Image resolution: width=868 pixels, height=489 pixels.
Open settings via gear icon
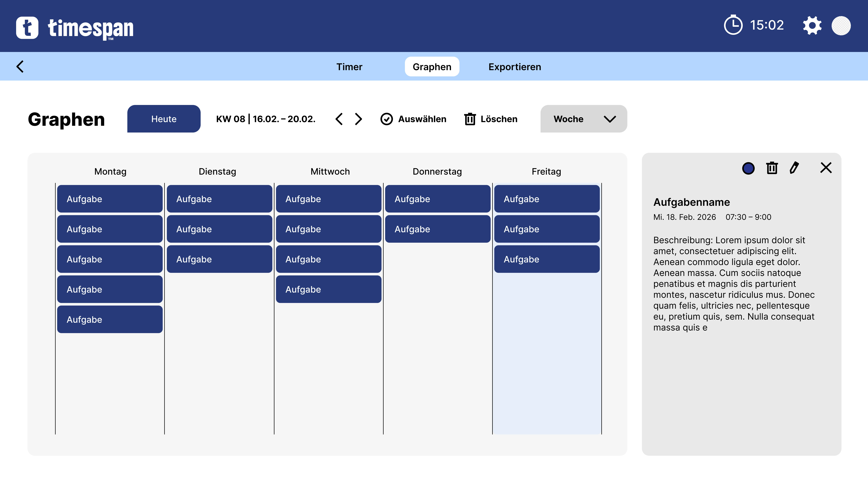(x=812, y=26)
